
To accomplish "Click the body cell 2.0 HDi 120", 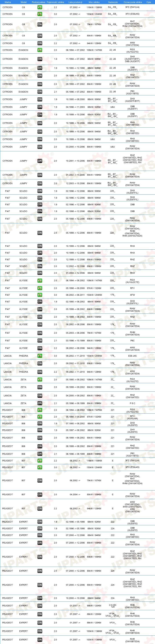I will tap(113, 606).
